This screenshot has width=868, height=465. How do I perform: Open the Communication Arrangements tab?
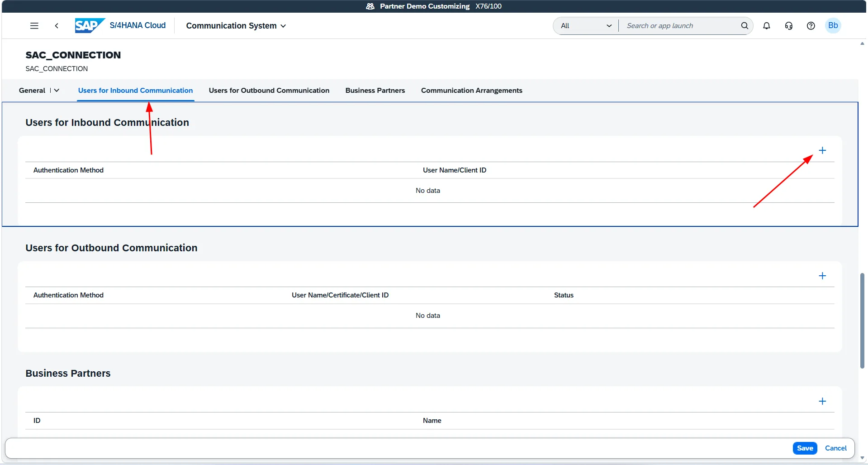tap(471, 91)
